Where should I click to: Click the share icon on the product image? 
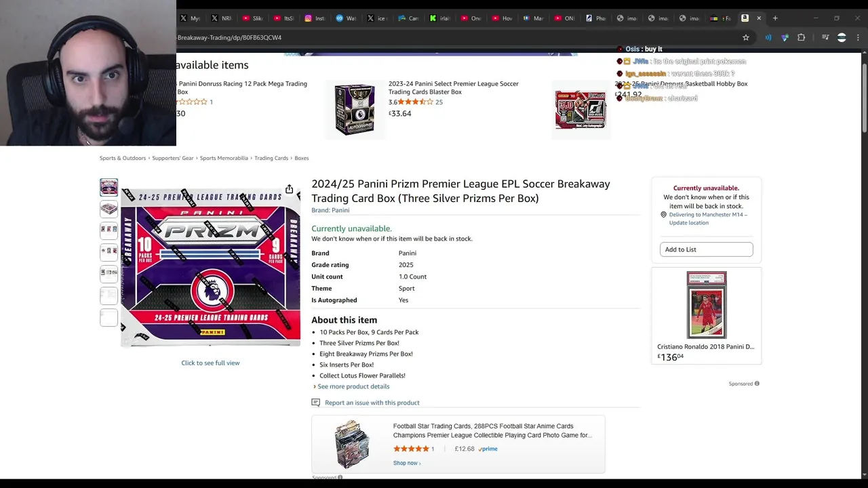(x=290, y=189)
